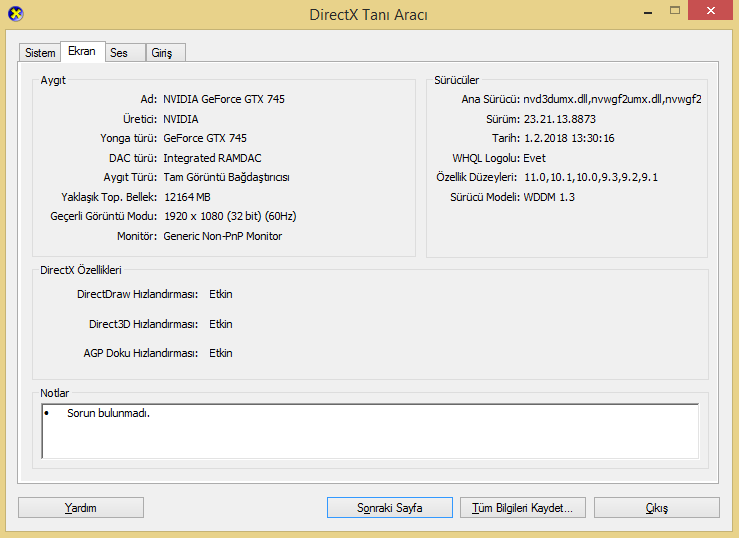Click the 'Sürücü Modeli:' label
This screenshot has width=739, height=538.
485,197
